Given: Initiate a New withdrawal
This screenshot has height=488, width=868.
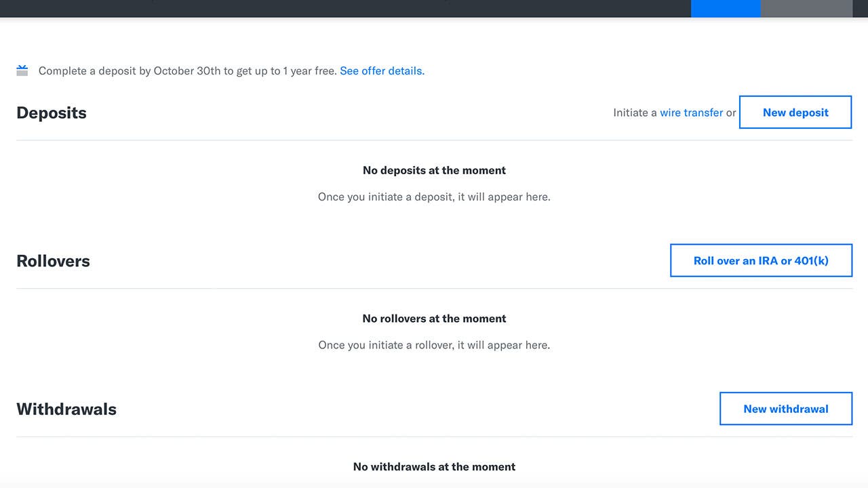Looking at the screenshot, I should coord(786,409).
